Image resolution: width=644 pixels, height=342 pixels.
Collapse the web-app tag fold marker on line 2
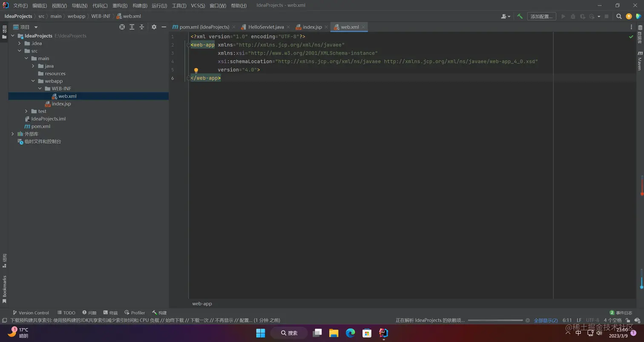click(x=188, y=45)
